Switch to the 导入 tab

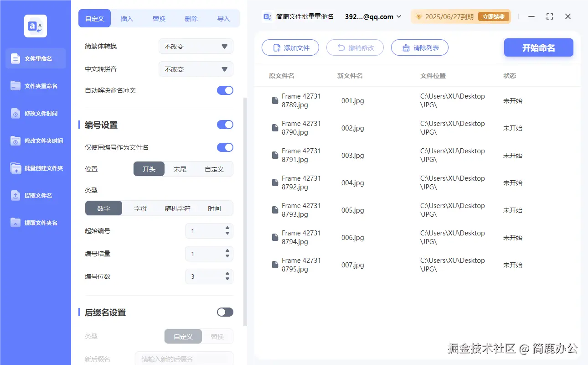[x=223, y=19]
